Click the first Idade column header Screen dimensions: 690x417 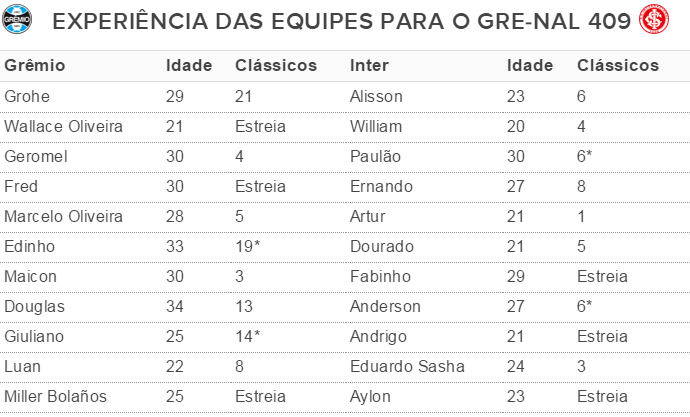(189, 66)
